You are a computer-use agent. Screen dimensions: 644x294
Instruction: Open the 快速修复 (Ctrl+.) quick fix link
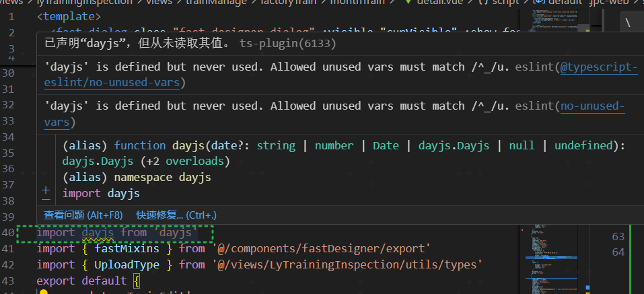click(x=176, y=215)
